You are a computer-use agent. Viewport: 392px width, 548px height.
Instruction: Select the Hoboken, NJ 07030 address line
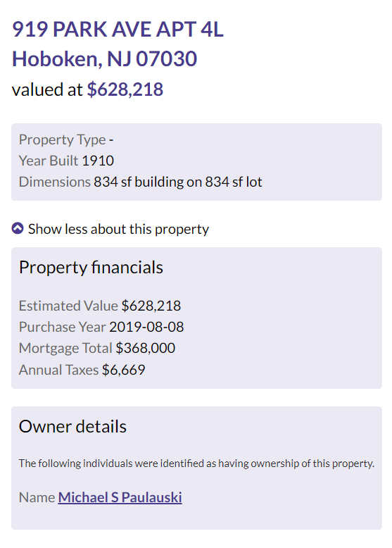104,58
